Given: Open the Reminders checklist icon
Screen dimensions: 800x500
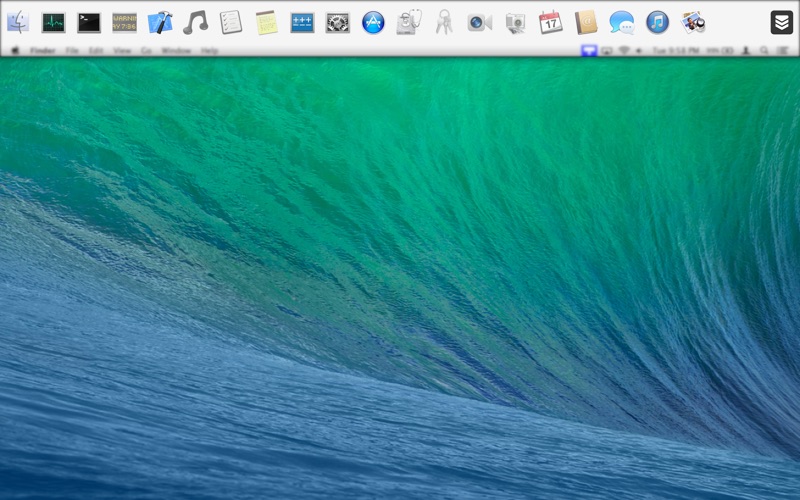Looking at the screenshot, I should tap(231, 22).
